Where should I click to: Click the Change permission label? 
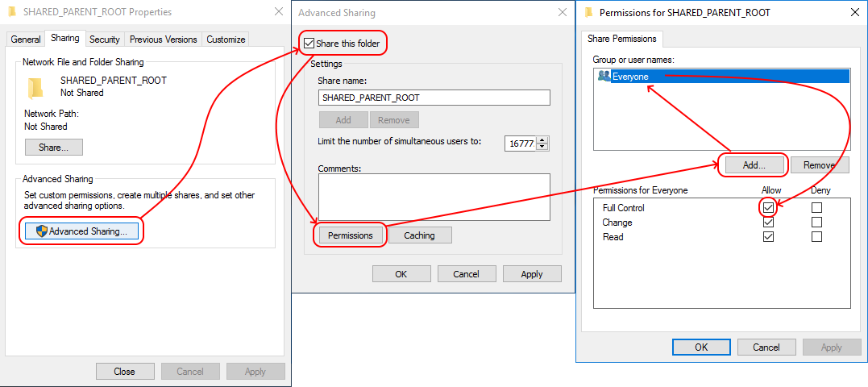tap(618, 223)
